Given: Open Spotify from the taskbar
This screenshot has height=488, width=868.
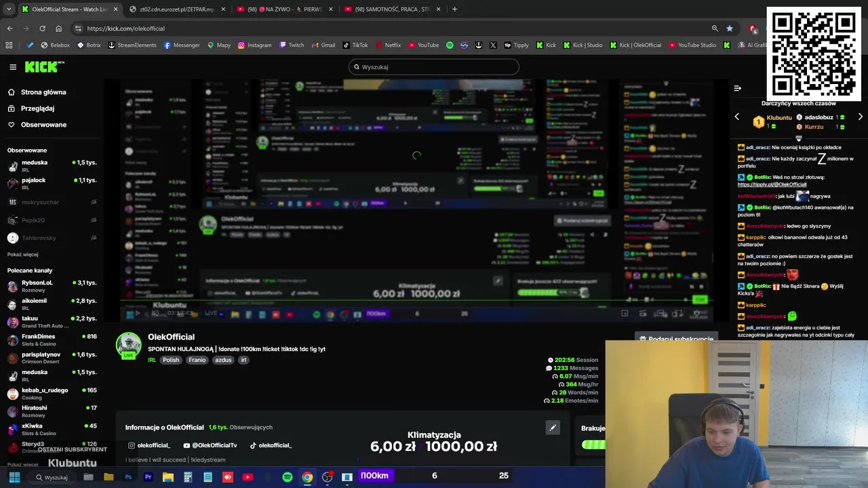Looking at the screenshot, I should (288, 477).
